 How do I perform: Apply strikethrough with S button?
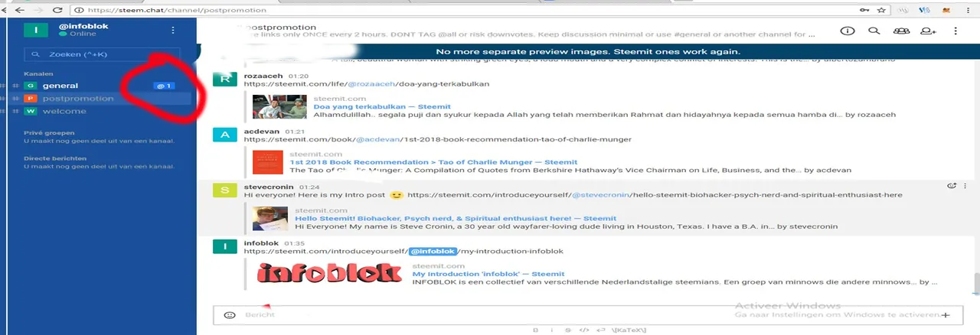567,330
